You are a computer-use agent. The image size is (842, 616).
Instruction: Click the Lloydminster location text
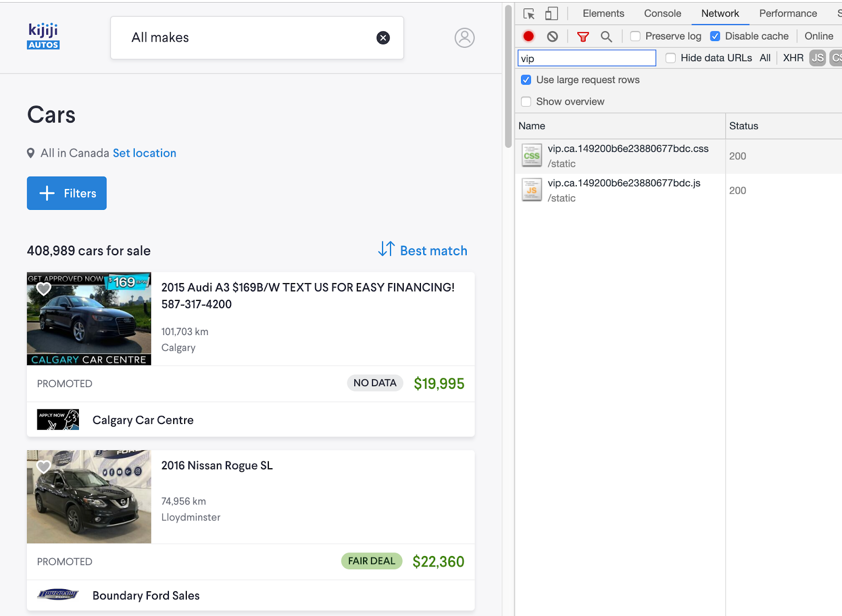(191, 517)
